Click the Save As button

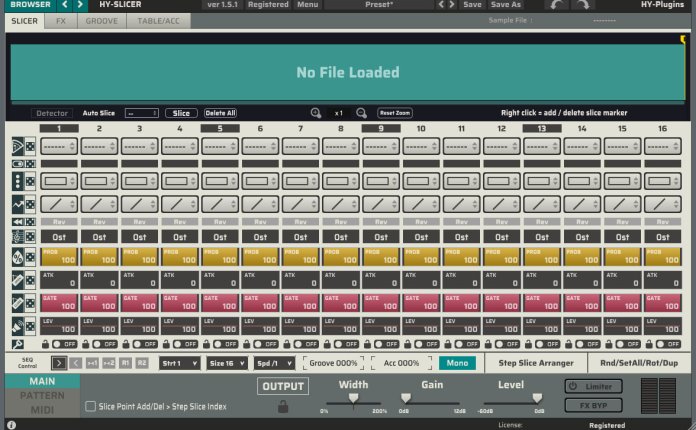click(506, 4)
